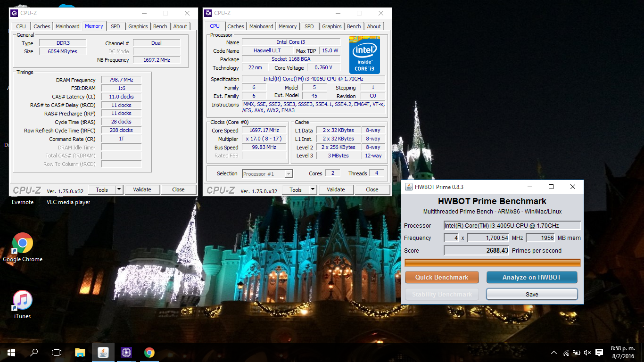
Task: Click Close button in the Memory window
Action: pyautogui.click(x=178, y=189)
